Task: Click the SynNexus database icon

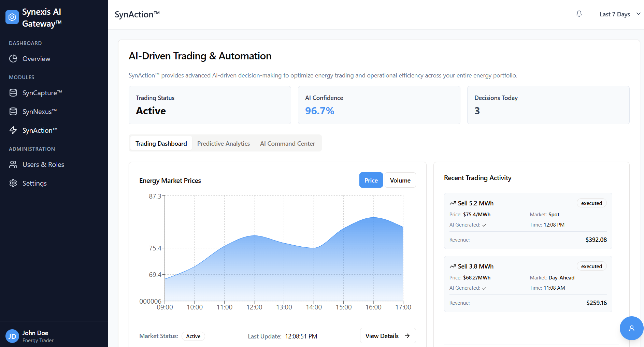Action: (13, 112)
